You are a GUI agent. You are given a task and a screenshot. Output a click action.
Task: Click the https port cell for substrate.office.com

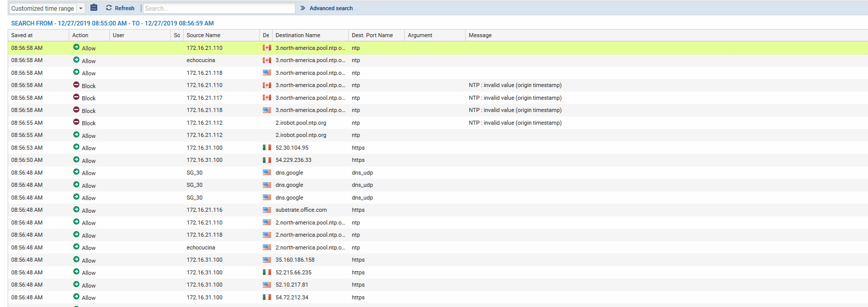[x=358, y=210]
